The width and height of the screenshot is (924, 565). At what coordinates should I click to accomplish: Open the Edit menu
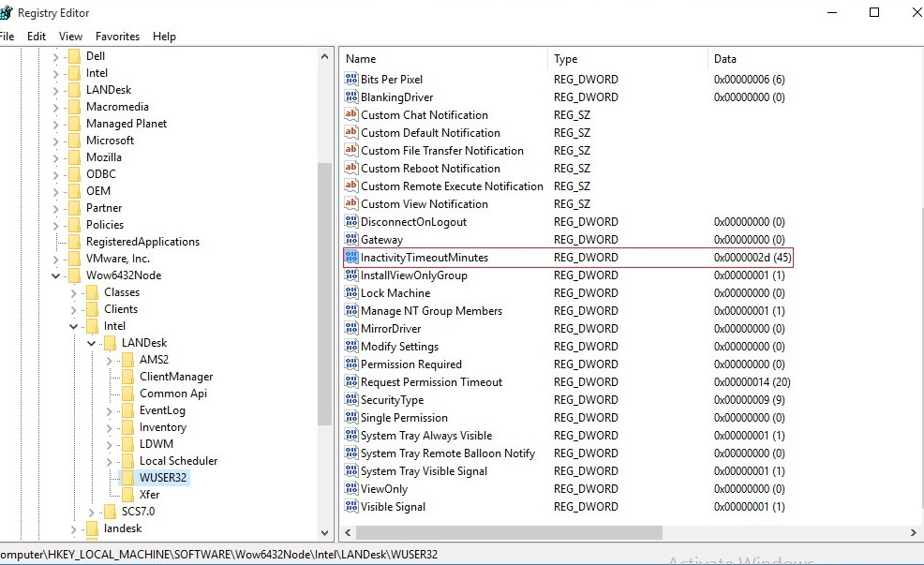[37, 36]
